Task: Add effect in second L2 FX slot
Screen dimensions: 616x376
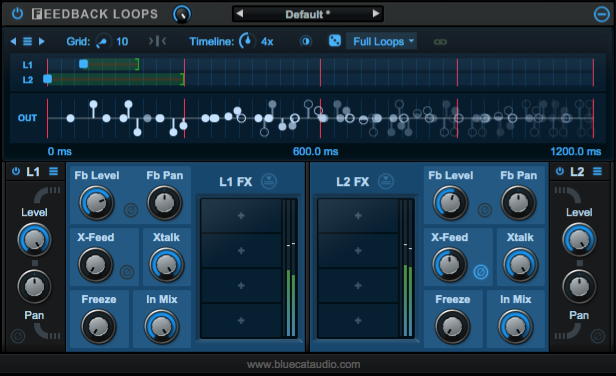Action: pos(358,250)
